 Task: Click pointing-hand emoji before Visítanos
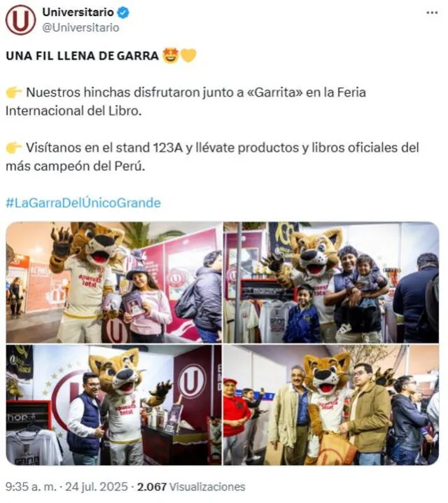click(x=14, y=148)
